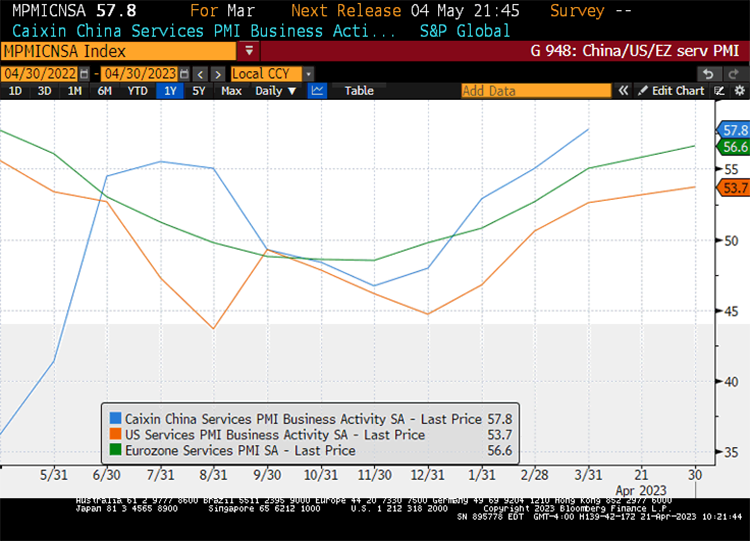750x541 pixels.
Task: Click the S&P Global source label
Action: (x=464, y=31)
